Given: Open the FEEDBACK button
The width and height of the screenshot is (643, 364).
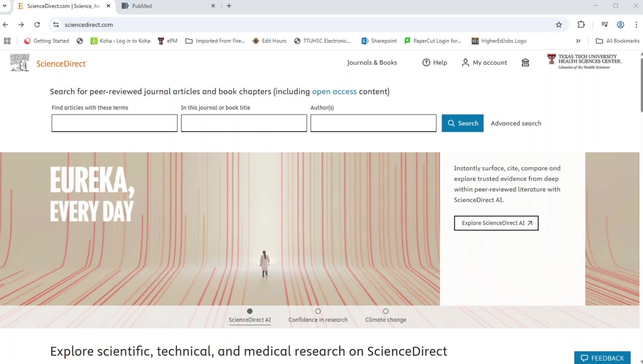Looking at the screenshot, I should pos(602,357).
